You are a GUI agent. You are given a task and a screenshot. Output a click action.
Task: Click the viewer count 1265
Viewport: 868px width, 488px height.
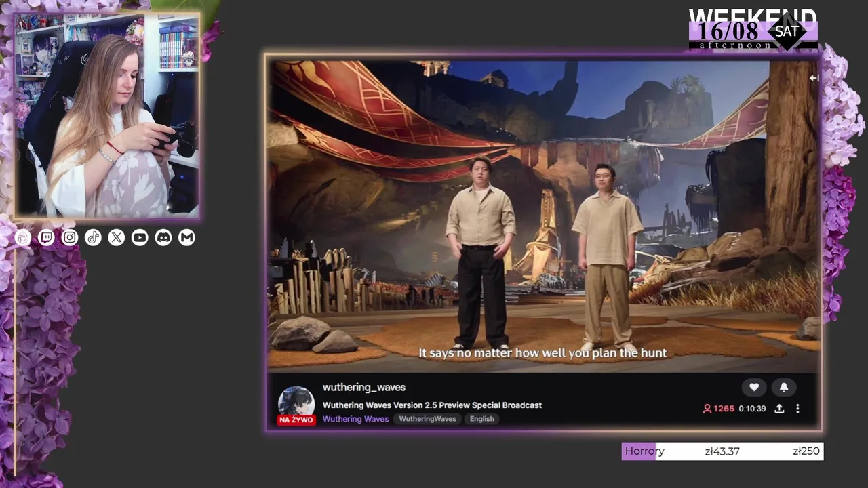(718, 409)
